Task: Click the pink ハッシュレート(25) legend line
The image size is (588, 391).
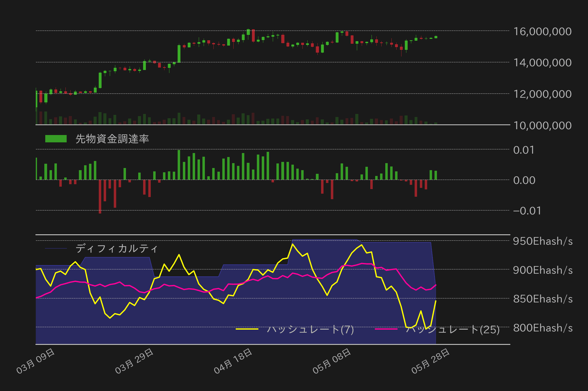Action: (x=386, y=329)
